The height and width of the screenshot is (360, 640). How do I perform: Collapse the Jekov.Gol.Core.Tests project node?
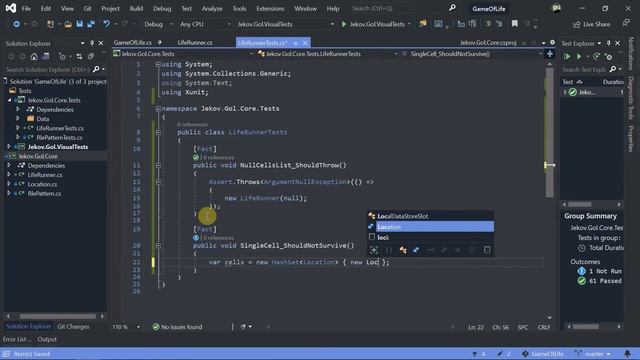[9, 100]
